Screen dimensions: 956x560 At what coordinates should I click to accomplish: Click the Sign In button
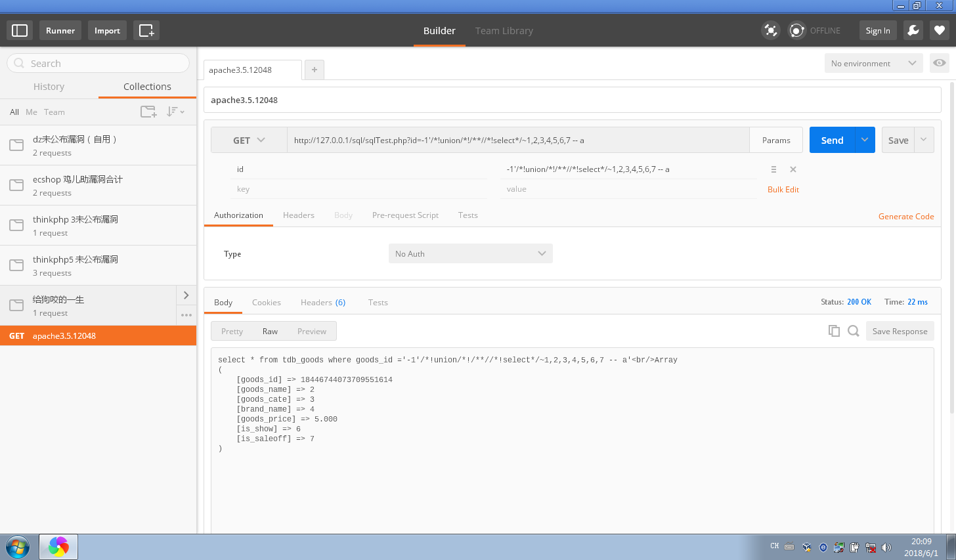878,30
